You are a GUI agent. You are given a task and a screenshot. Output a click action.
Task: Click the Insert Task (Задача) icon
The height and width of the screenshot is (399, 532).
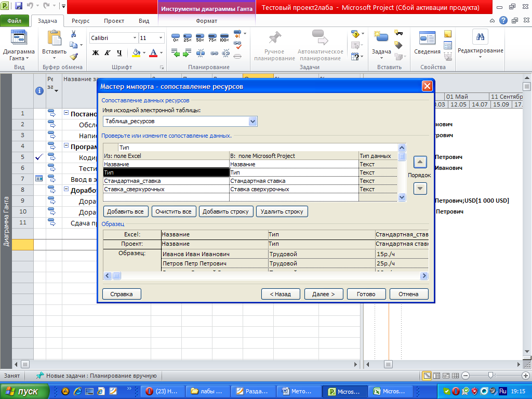pos(381,37)
